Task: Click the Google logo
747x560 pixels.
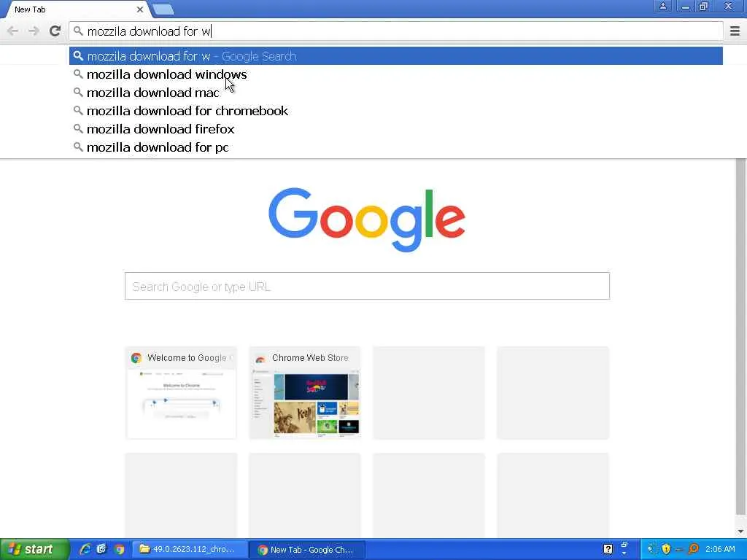Action: (x=367, y=219)
